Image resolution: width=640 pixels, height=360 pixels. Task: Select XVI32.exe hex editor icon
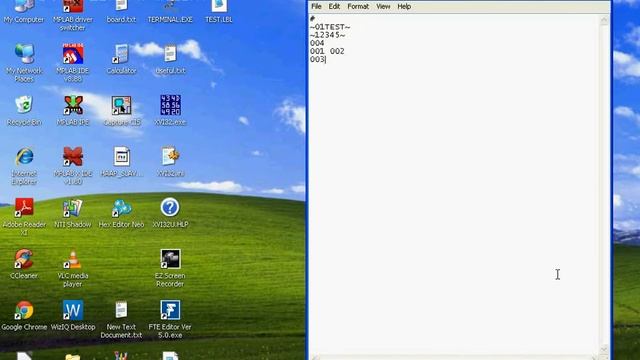[x=170, y=111]
